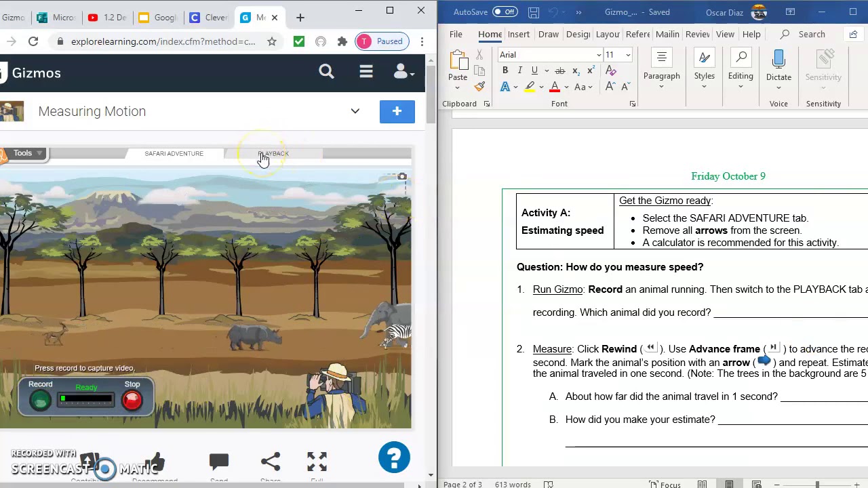Open the Gizmo Tools dropdown

click(x=27, y=153)
